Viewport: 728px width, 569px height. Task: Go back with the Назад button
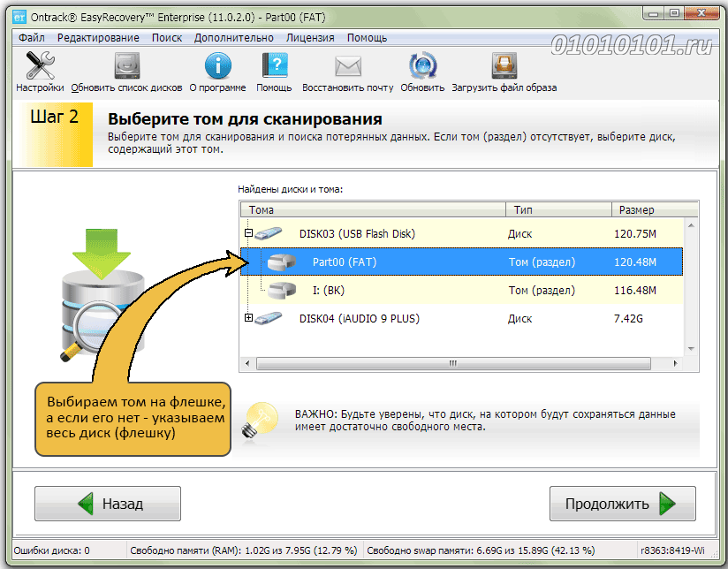pos(108,504)
